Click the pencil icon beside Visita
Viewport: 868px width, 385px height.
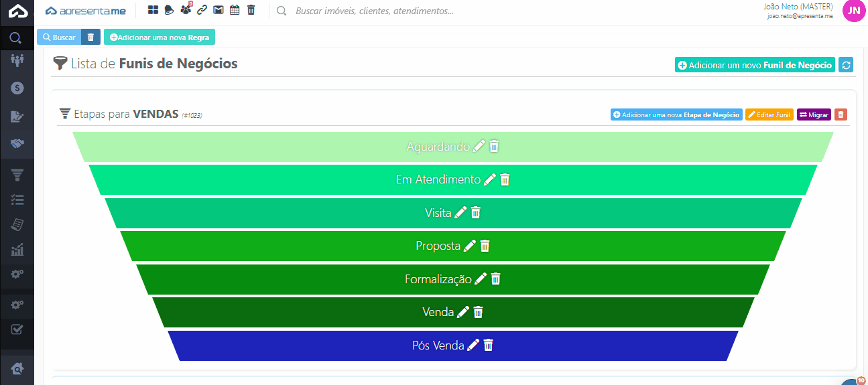pyautogui.click(x=460, y=213)
